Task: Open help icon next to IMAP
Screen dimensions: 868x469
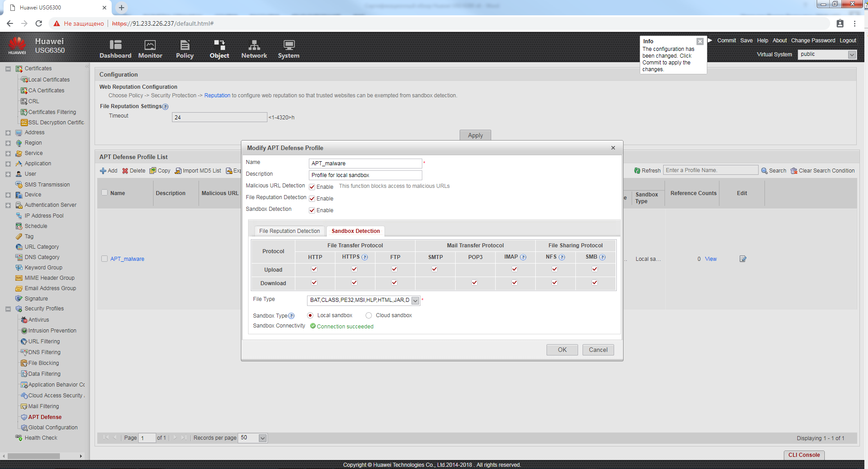Action: click(x=523, y=257)
